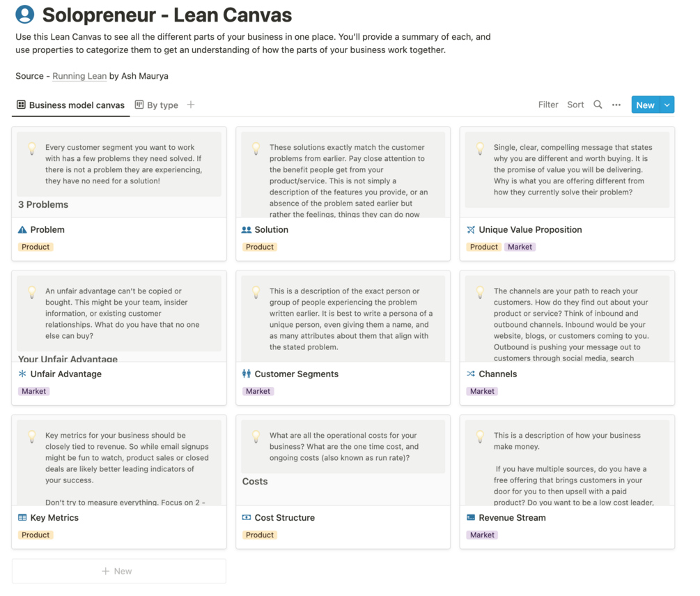Image resolution: width=700 pixels, height=596 pixels.
Task: Click the lightbulb icon on the Problem callout
Action: pos(31,148)
